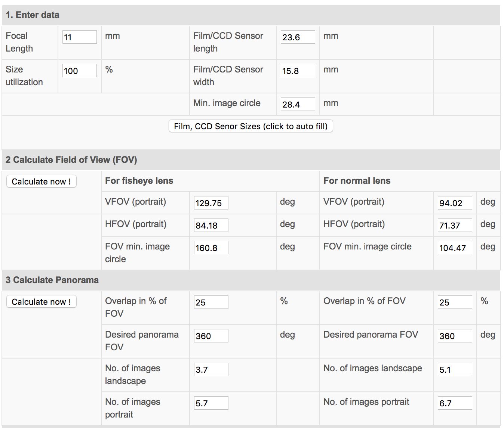Select the Min. image circle input

[298, 104]
